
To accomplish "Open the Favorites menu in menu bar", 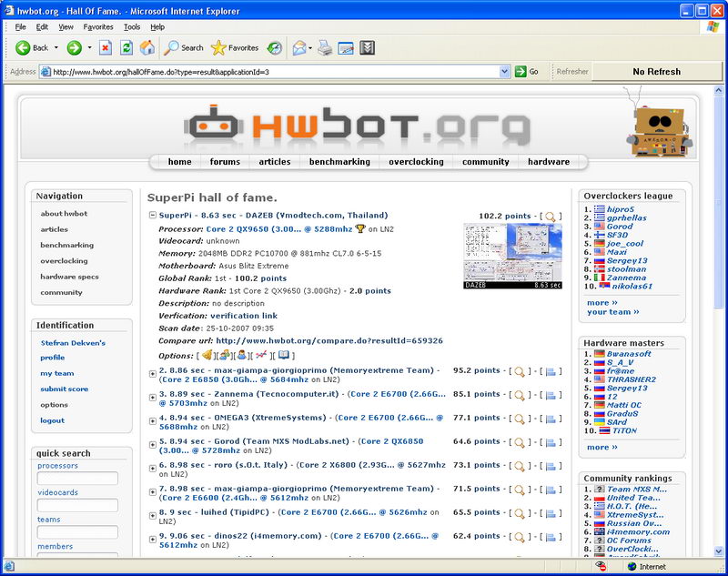I will (x=98, y=27).
